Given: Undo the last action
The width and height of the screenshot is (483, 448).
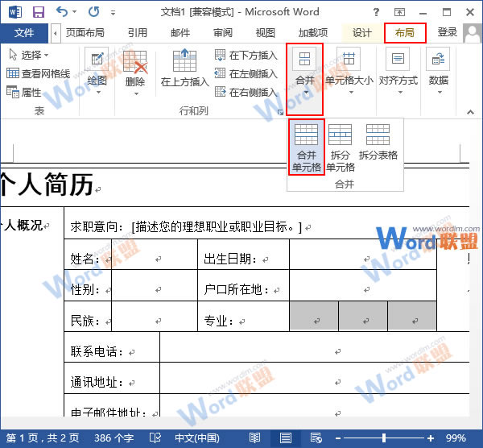Looking at the screenshot, I should click(x=62, y=12).
